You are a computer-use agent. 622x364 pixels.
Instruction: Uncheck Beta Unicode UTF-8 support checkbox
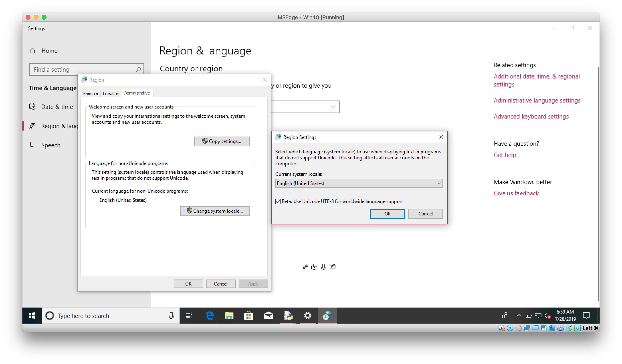click(278, 201)
